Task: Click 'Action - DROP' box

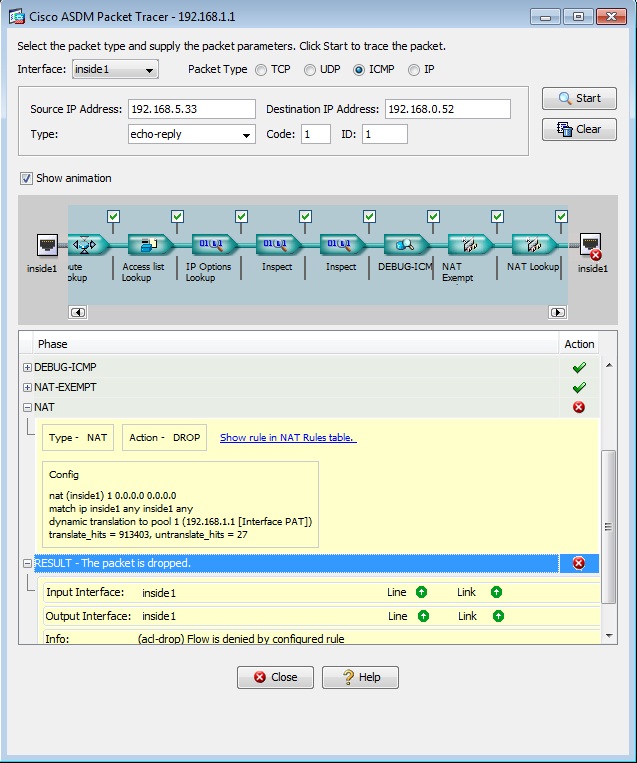Action: click(x=164, y=437)
